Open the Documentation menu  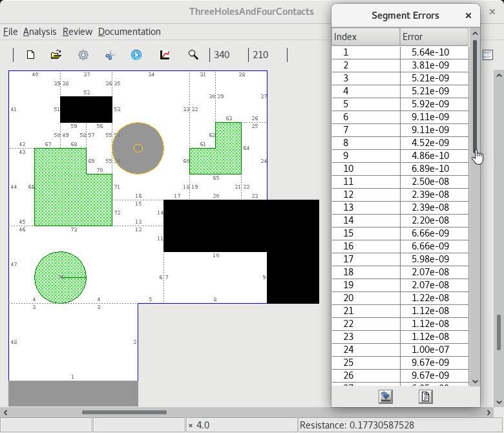coord(129,32)
